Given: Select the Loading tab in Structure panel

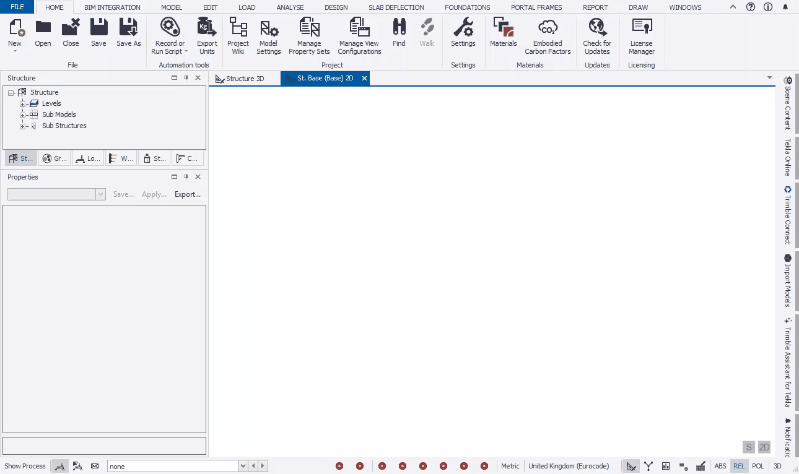Looking at the screenshot, I should tap(88, 159).
